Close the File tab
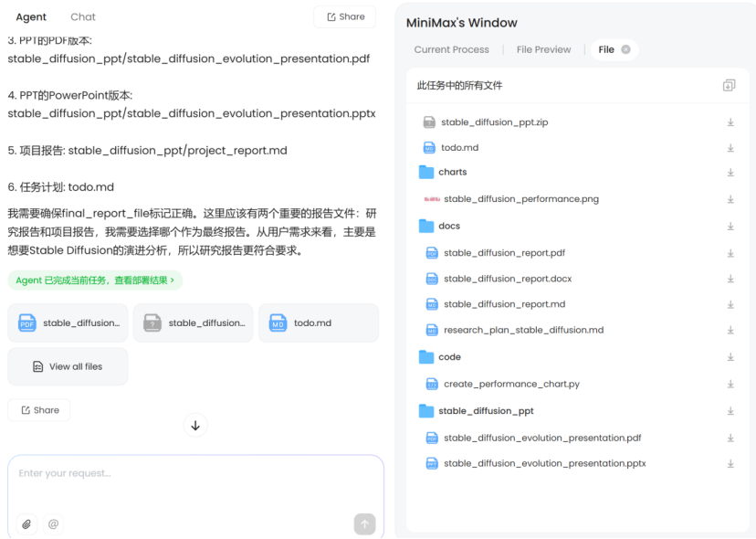 (625, 50)
